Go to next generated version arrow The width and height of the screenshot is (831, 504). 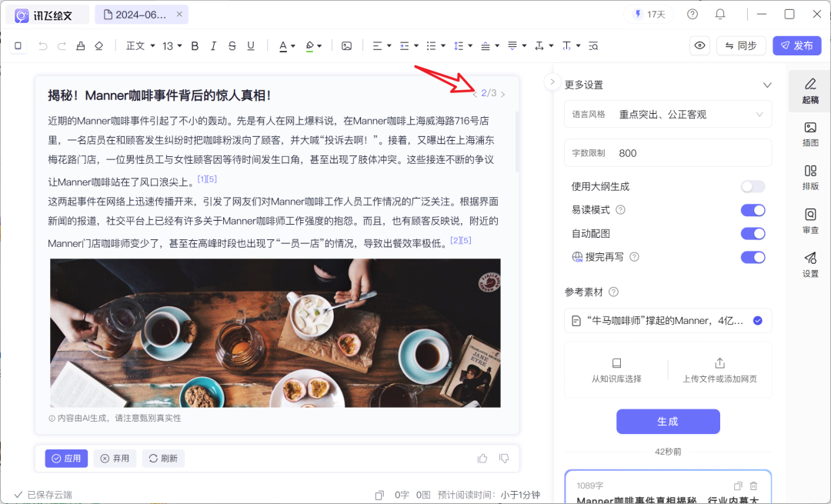coord(503,95)
